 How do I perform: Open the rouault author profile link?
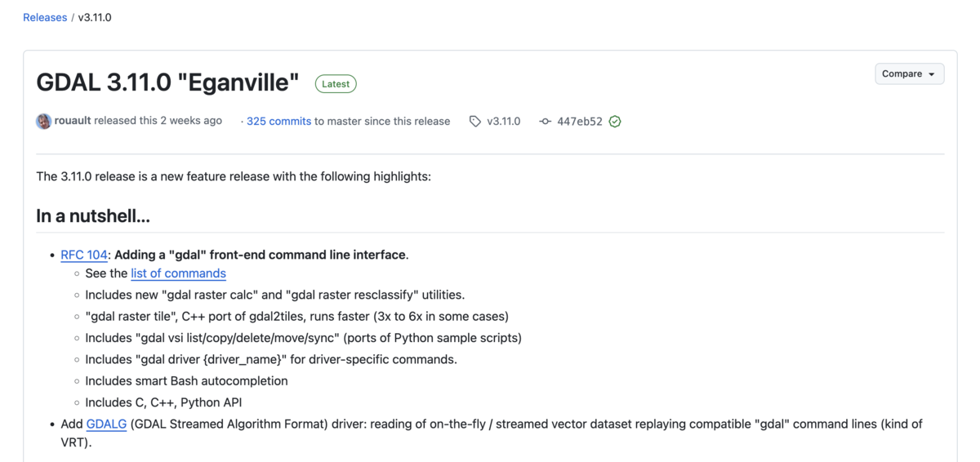tap(73, 121)
